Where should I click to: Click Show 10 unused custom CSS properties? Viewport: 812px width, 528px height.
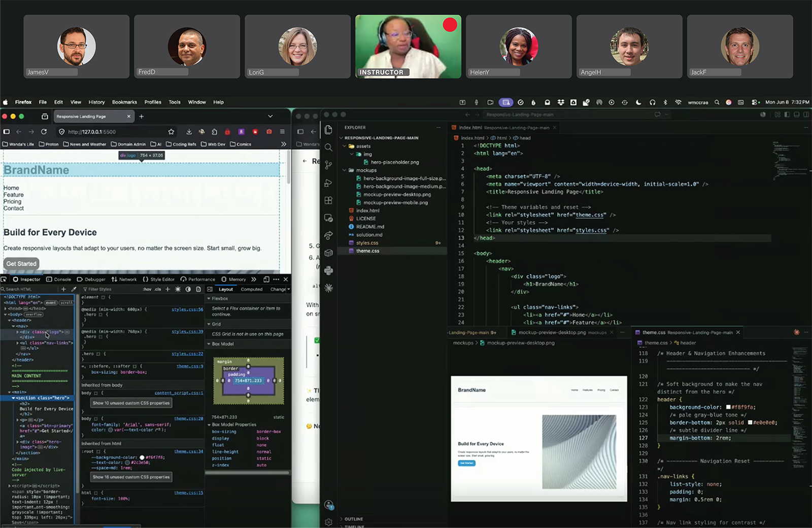point(131,403)
